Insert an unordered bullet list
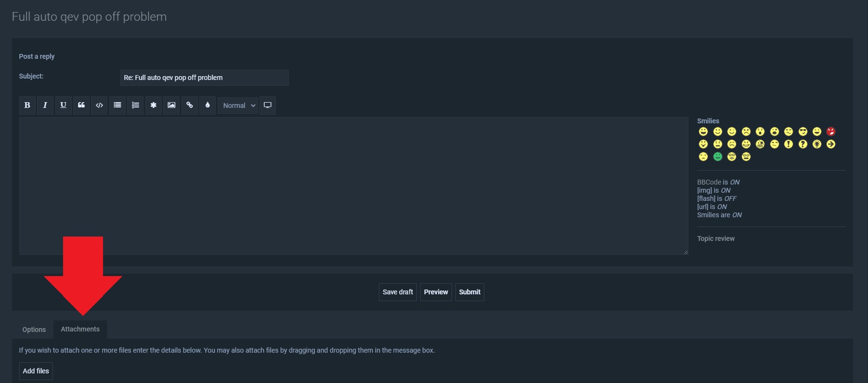868x383 pixels. [117, 105]
